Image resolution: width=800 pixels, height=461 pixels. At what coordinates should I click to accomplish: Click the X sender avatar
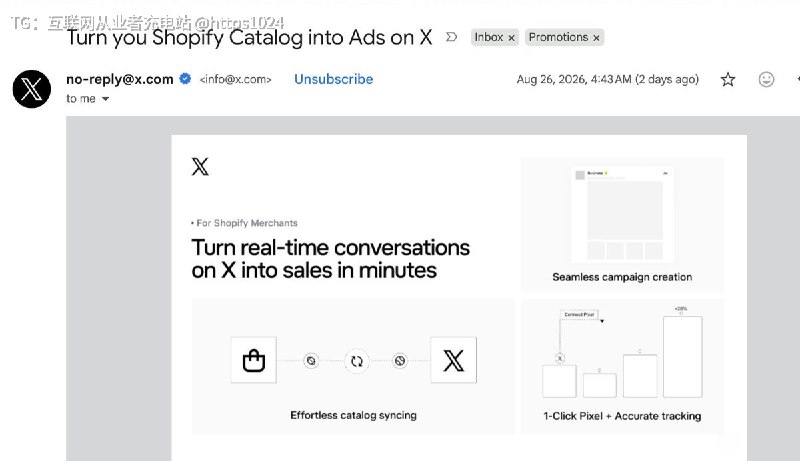[x=32, y=89]
